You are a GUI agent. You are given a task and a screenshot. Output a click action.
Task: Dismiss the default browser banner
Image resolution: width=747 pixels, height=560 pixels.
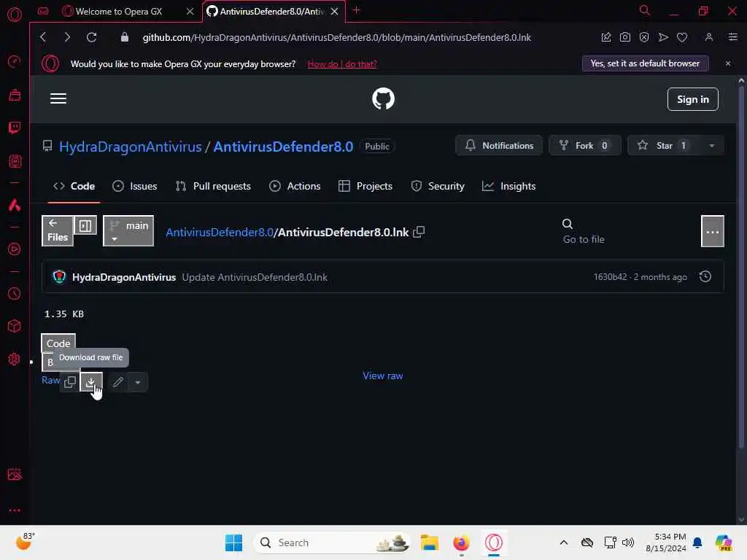(727, 63)
